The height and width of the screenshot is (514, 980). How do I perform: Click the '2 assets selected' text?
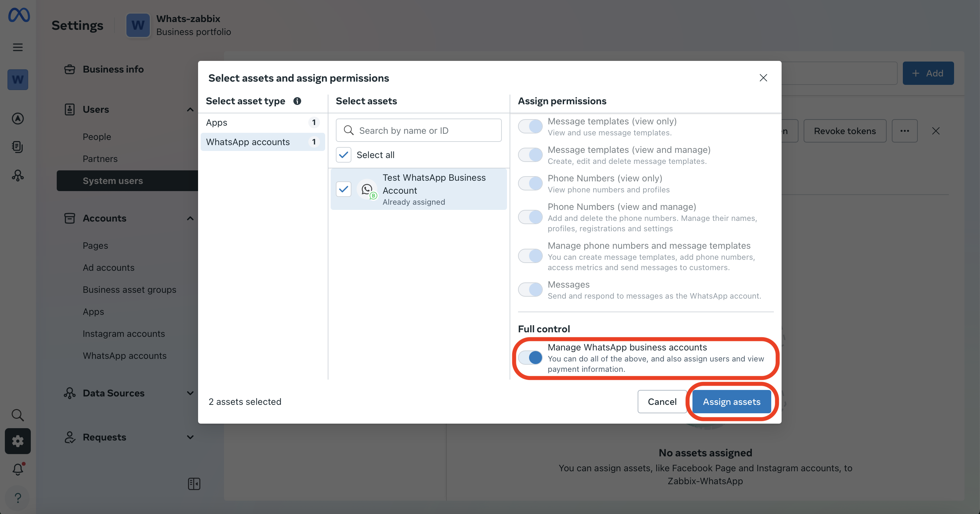click(x=245, y=402)
